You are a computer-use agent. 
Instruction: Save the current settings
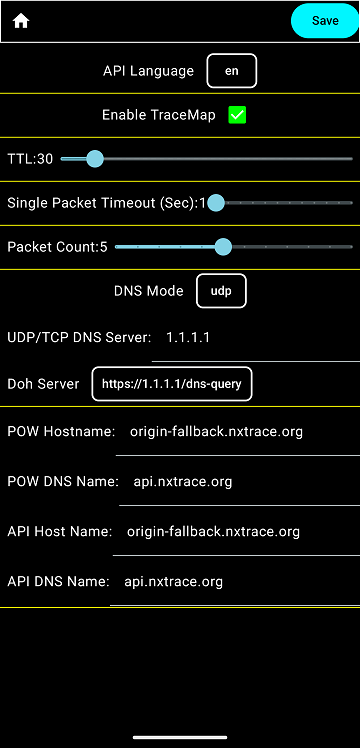[325, 21]
